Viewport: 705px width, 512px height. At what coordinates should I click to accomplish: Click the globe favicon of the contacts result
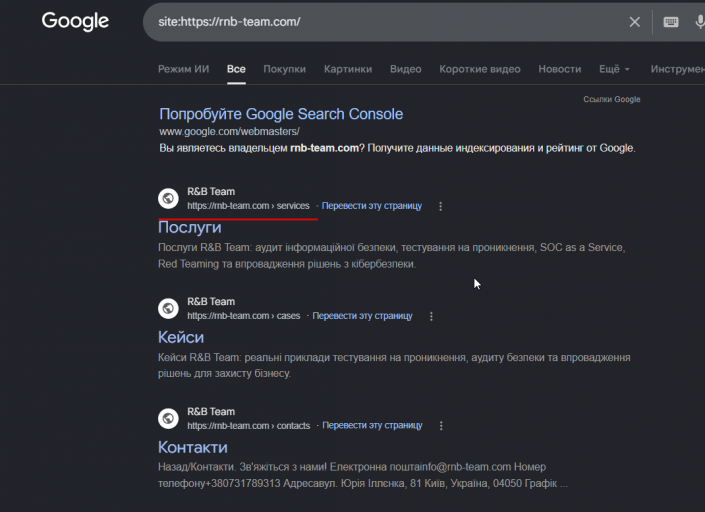click(169, 419)
